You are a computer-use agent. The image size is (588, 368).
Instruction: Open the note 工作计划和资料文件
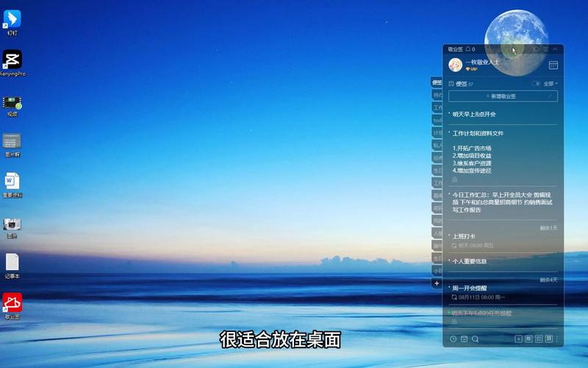478,133
